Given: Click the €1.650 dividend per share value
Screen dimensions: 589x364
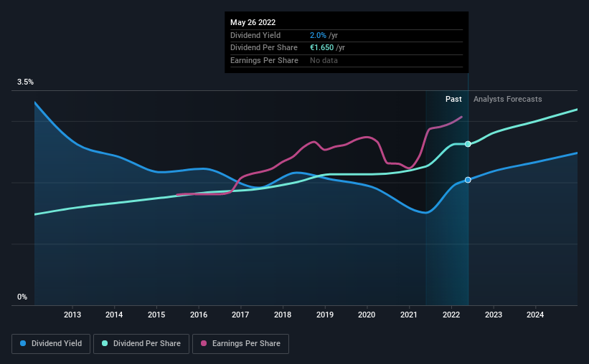Looking at the screenshot, I should pyautogui.click(x=321, y=48).
